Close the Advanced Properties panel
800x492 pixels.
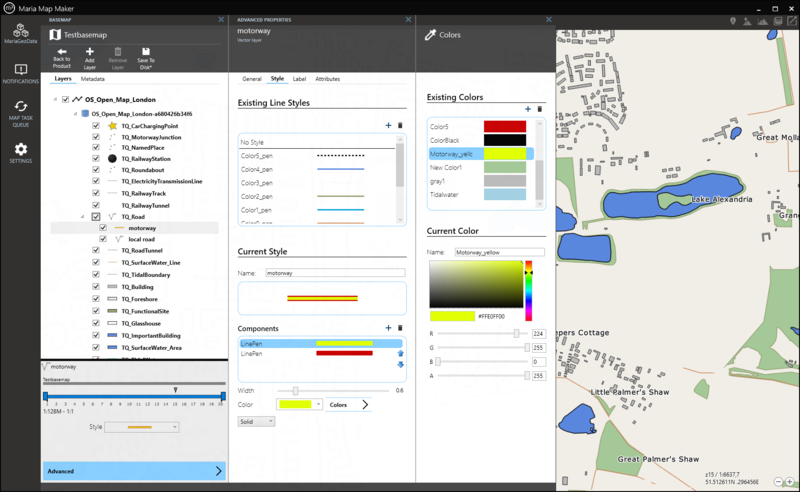[x=408, y=19]
